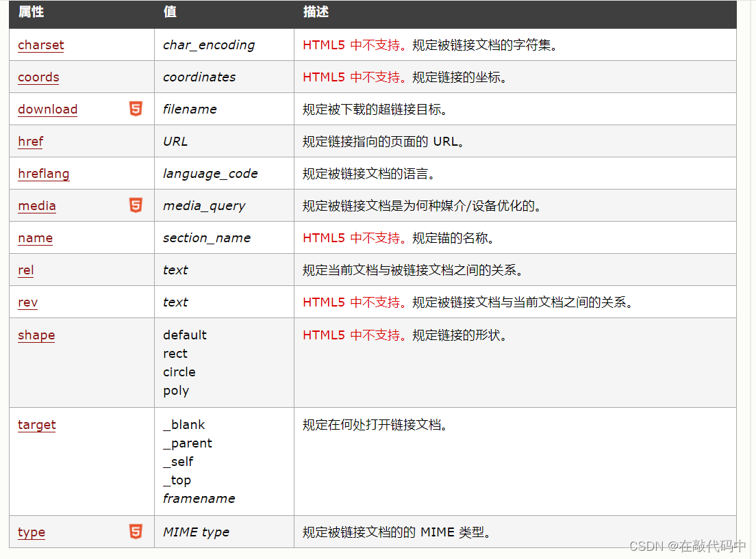Image resolution: width=756 pixels, height=559 pixels.
Task: Click the _top target value
Action: pos(177,480)
